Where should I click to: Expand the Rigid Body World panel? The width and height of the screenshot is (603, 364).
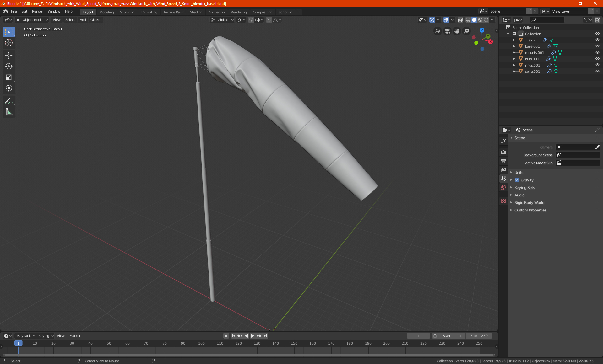pyautogui.click(x=529, y=203)
